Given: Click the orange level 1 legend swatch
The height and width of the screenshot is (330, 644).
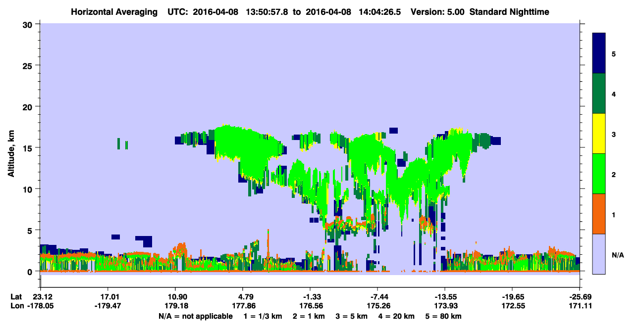Looking at the screenshot, I should click(x=599, y=214).
